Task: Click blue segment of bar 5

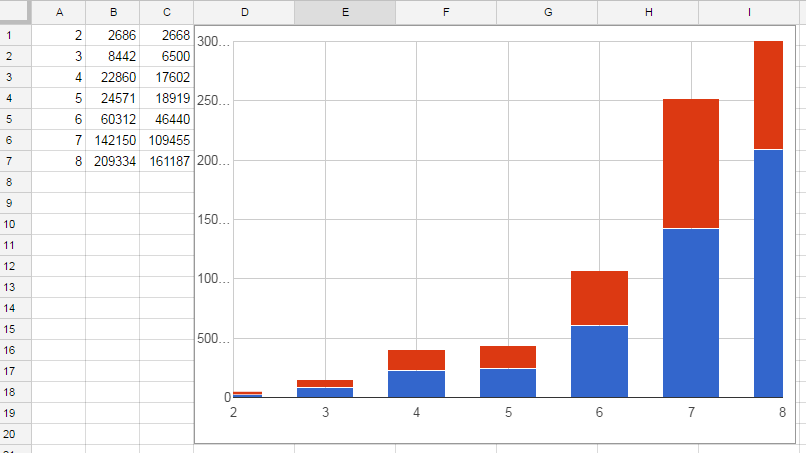Action: (508, 383)
